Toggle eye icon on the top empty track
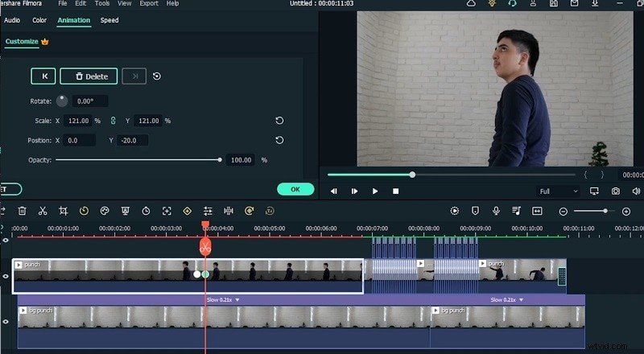 click(x=6, y=241)
